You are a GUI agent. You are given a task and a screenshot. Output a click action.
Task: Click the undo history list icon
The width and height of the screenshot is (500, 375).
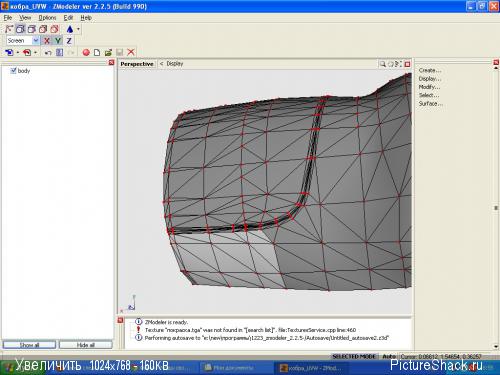click(x=59, y=52)
